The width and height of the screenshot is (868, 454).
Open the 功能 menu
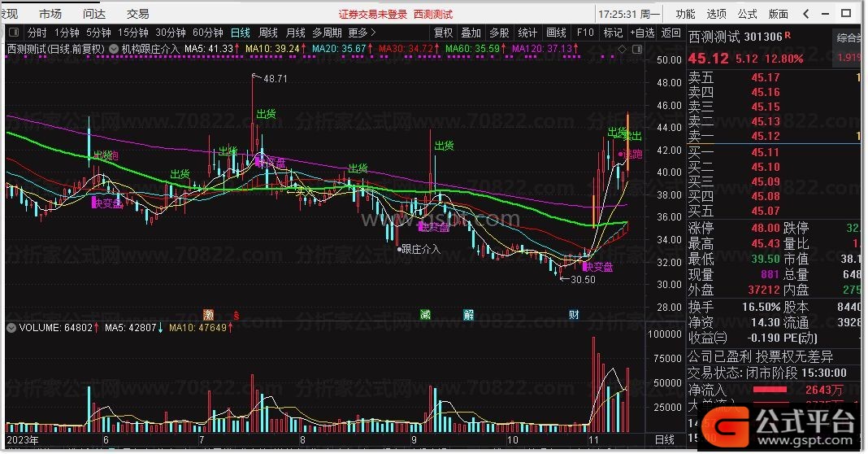(x=685, y=14)
